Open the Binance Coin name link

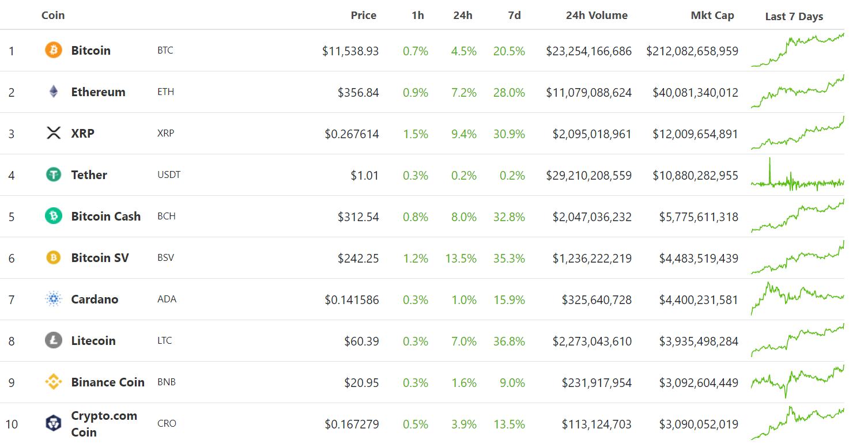107,382
